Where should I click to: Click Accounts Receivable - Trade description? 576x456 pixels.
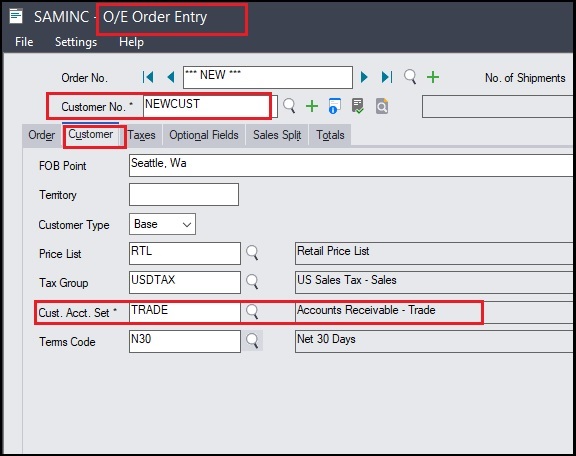tap(434, 312)
